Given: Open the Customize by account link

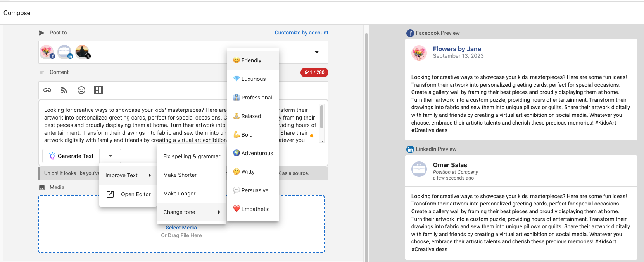Looking at the screenshot, I should pos(301,33).
